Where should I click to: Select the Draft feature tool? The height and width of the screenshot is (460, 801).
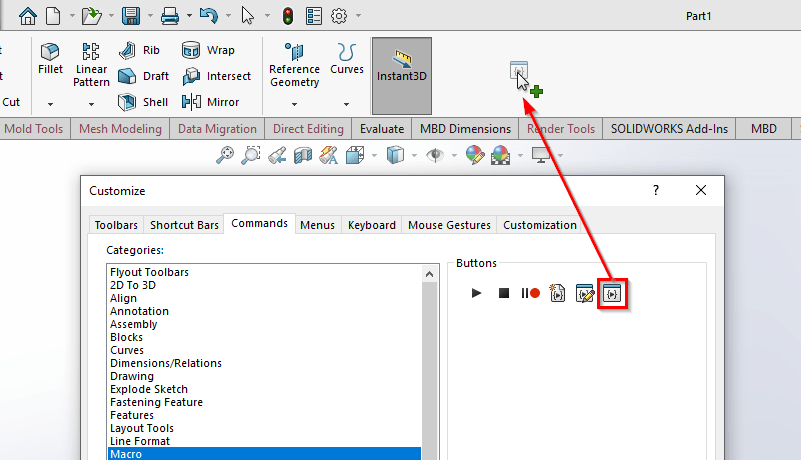coord(143,76)
